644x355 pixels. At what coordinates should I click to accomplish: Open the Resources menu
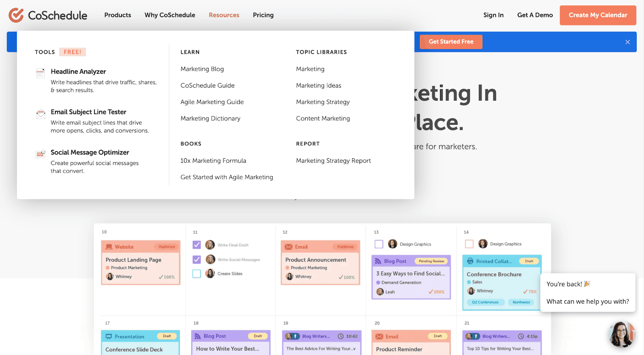[x=224, y=15]
